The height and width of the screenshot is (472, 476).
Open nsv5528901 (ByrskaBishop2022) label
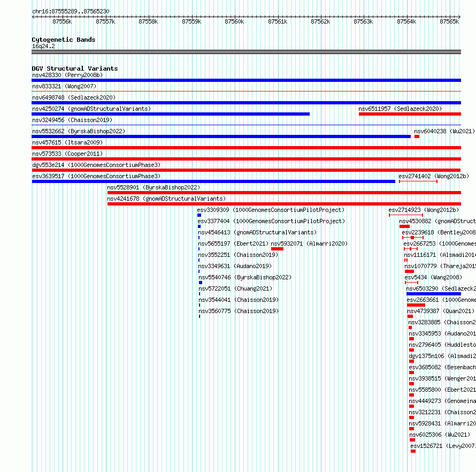(153, 187)
